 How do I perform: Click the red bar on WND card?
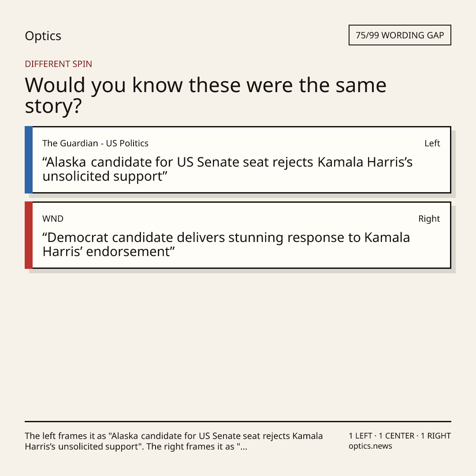click(29, 235)
